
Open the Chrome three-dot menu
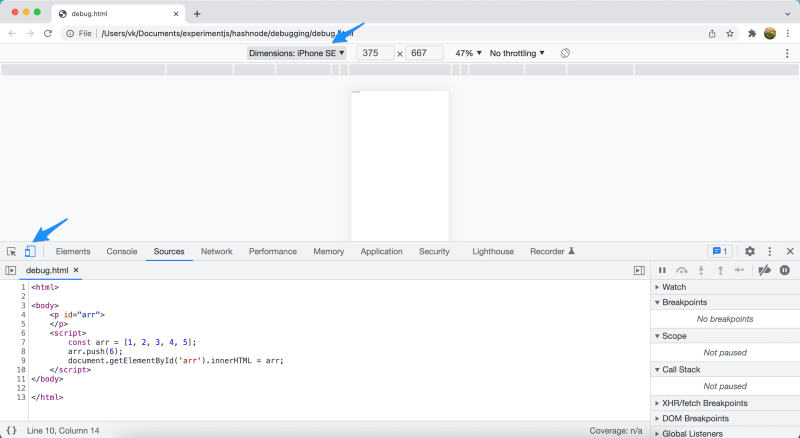[x=788, y=34]
